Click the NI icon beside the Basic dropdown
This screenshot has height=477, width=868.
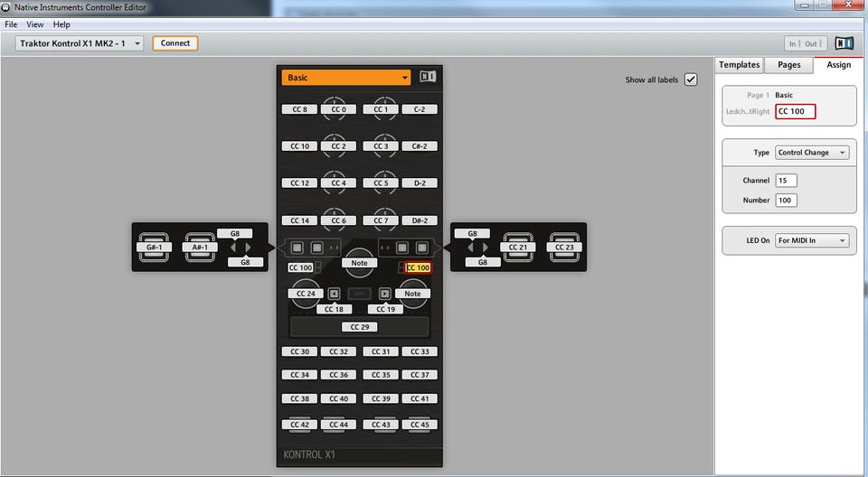pyautogui.click(x=428, y=77)
